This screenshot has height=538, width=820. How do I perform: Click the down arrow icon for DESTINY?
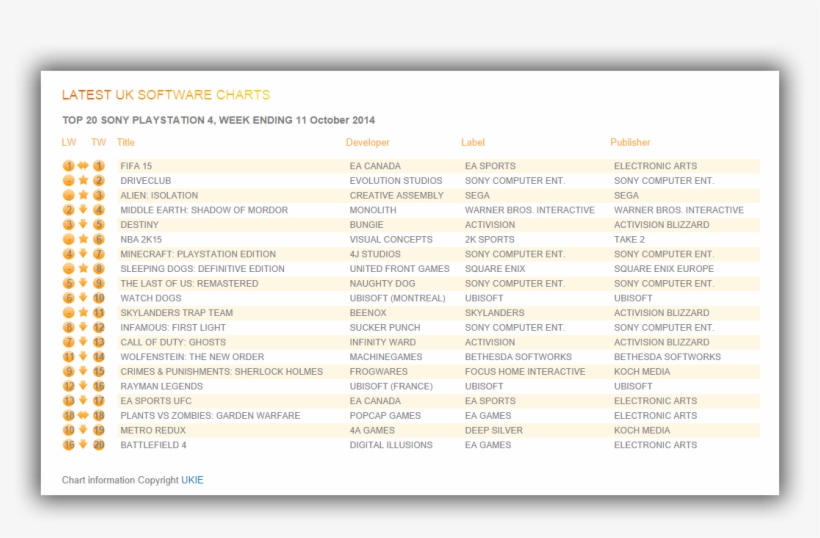(x=83, y=224)
